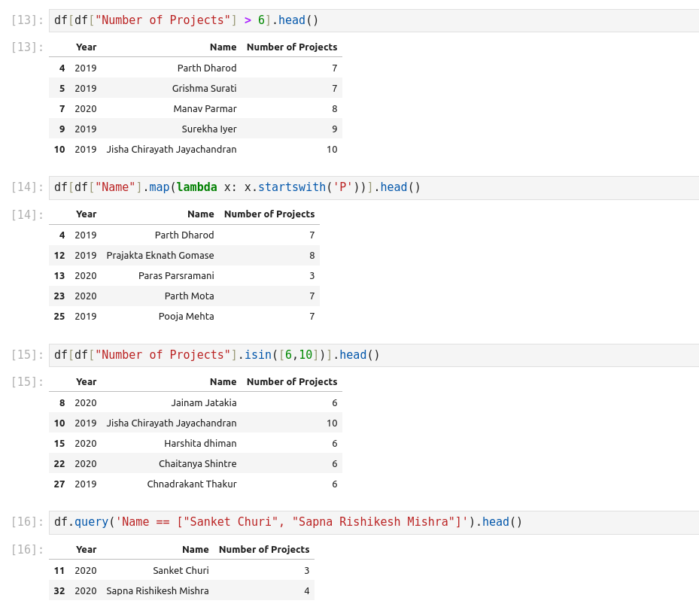The width and height of the screenshot is (699, 616).
Task: Click the Chnadrakant Thakur name cell
Action: pyautogui.click(x=191, y=484)
